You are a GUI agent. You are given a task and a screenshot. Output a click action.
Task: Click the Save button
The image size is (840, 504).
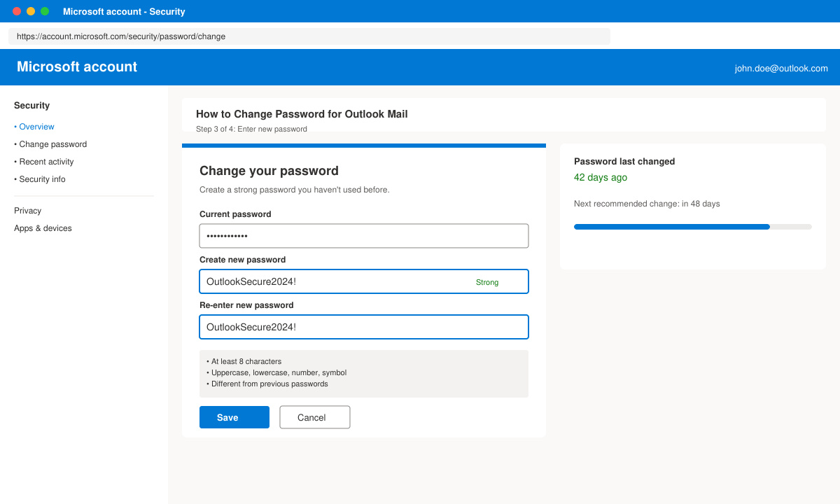234,417
